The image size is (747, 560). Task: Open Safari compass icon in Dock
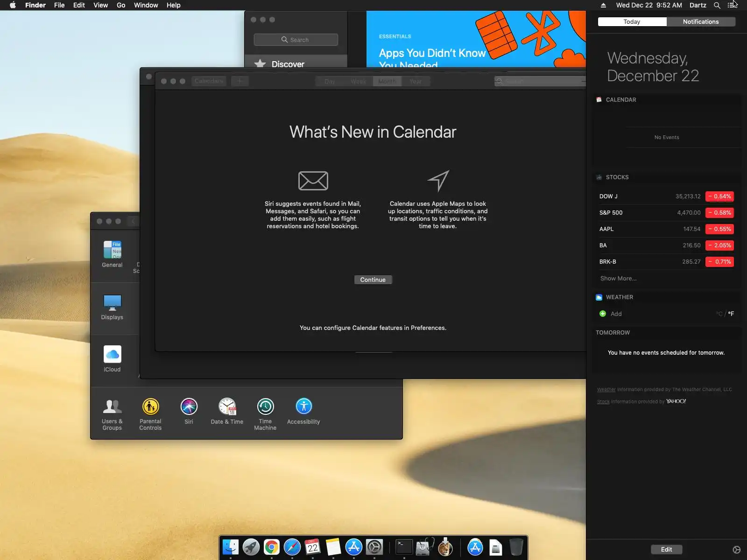pos(292,547)
